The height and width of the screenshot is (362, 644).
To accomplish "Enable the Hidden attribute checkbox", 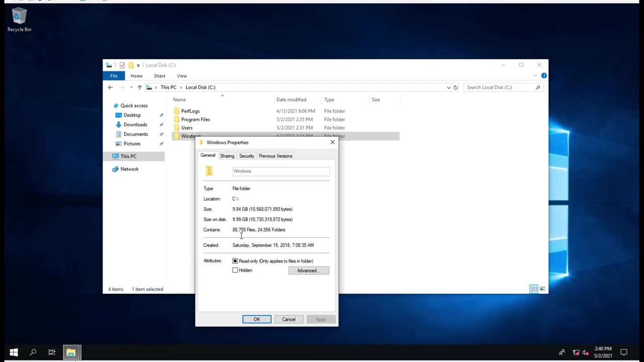I will coord(235,270).
